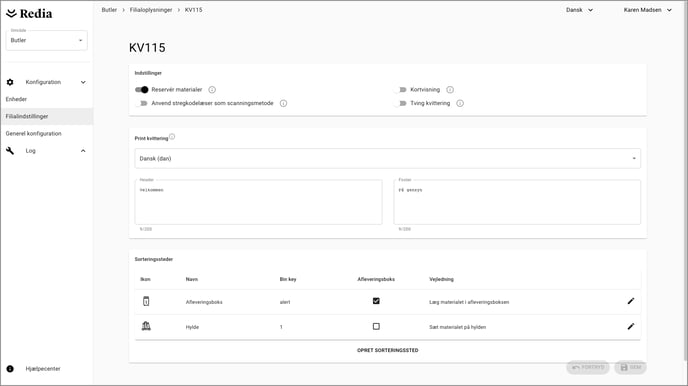Screen dimensions: 688x386
Task: Open the Karen Madsen user menu
Action: tap(648, 10)
